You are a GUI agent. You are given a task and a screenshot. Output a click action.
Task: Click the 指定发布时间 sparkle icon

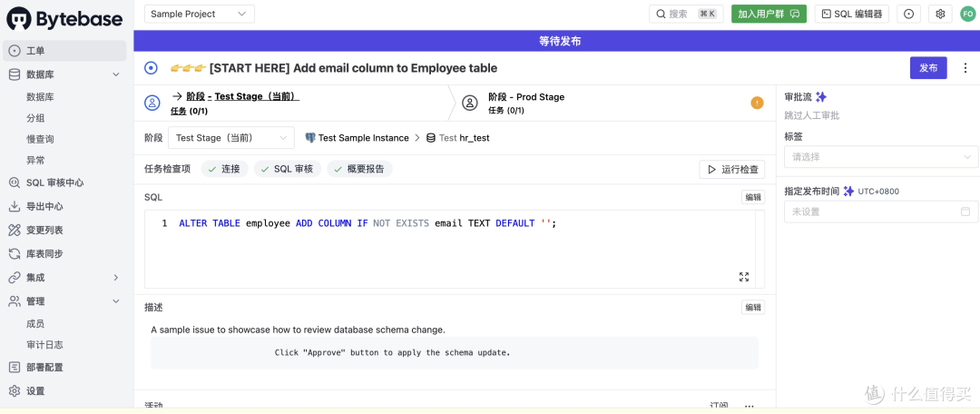coord(848,192)
